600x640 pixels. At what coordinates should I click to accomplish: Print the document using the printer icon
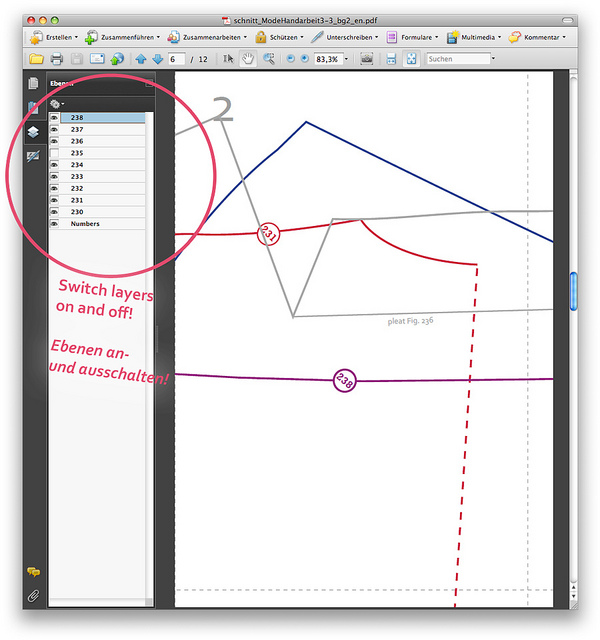[57, 59]
